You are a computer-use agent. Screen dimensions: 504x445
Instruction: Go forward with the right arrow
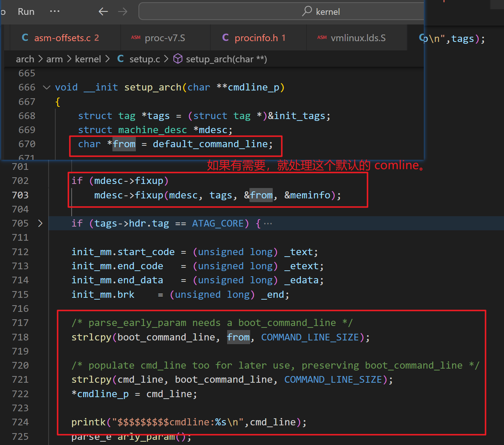coord(122,11)
